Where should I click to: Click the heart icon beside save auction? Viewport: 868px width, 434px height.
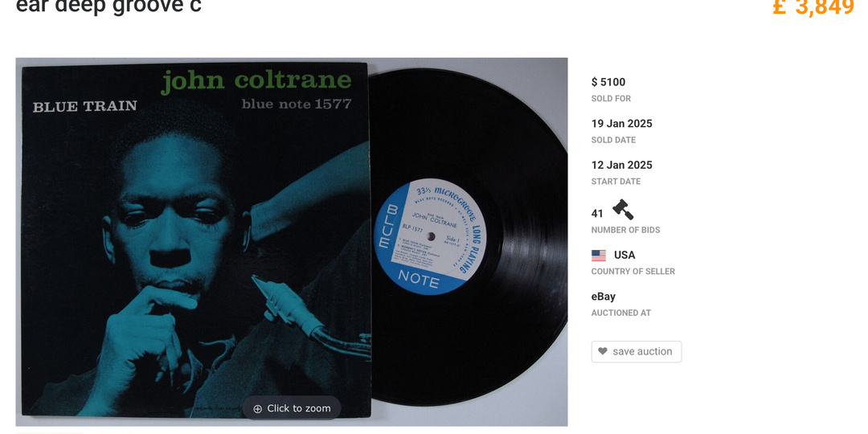click(x=603, y=351)
